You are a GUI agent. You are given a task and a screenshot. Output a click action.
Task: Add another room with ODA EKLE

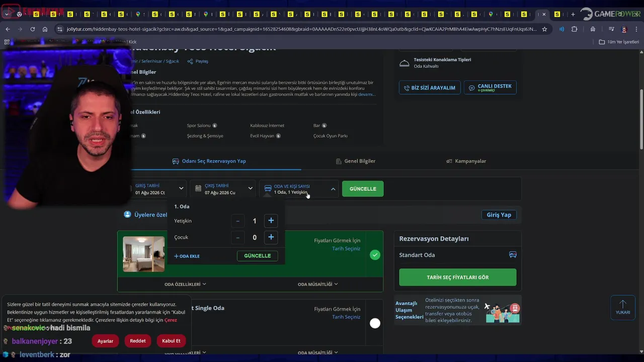[187, 256]
